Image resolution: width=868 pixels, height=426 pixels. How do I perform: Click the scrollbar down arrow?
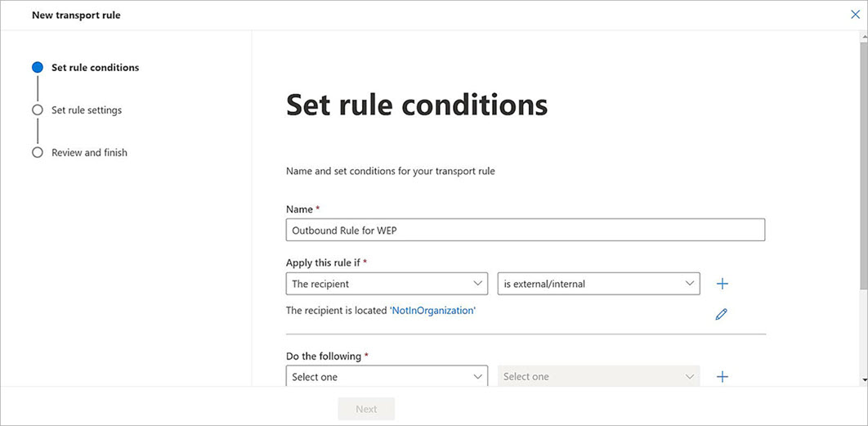863,380
